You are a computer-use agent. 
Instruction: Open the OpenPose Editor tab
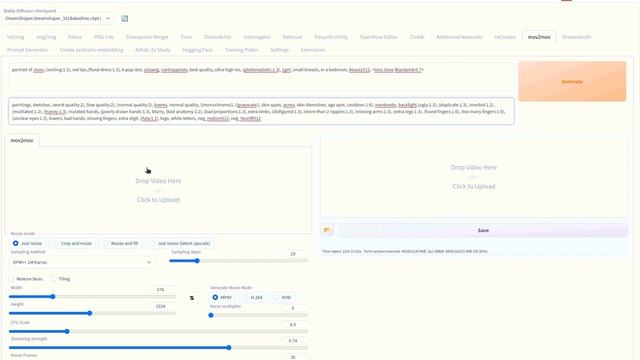point(379,37)
